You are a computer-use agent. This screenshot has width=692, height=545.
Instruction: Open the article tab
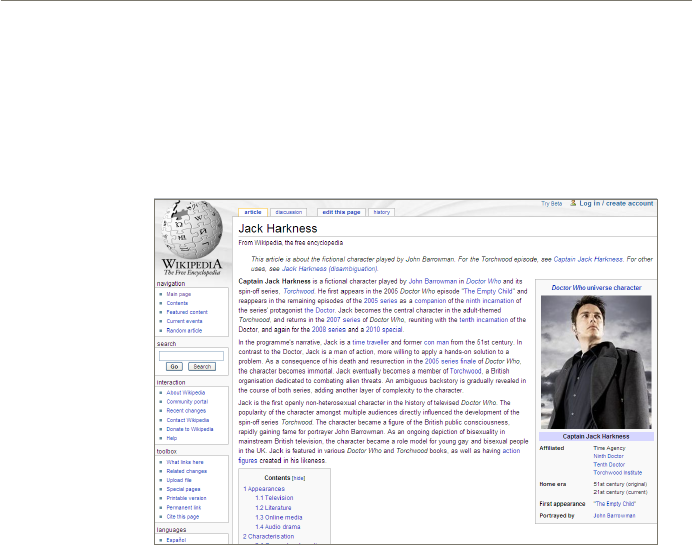[x=253, y=212]
